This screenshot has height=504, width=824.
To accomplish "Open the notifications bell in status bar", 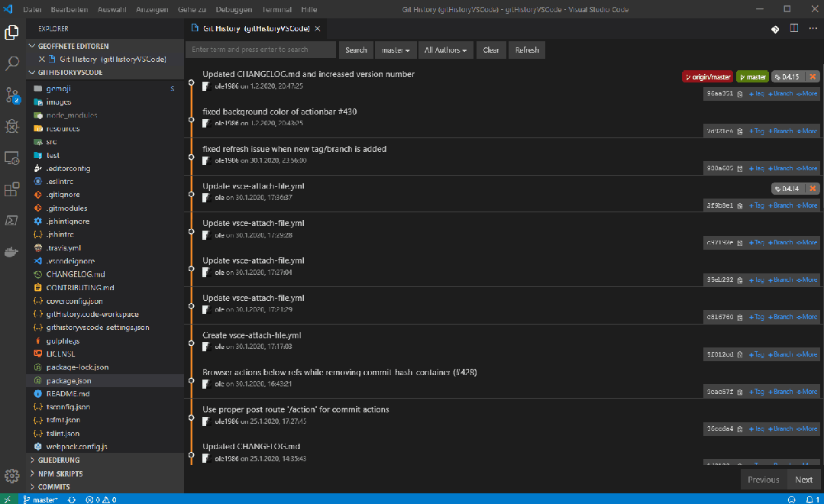I will coord(813,499).
